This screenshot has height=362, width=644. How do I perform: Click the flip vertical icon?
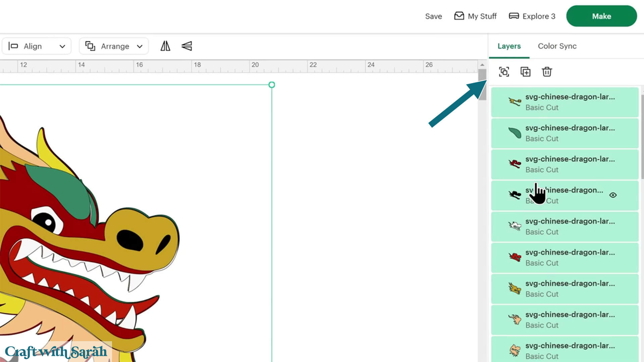[x=186, y=46]
